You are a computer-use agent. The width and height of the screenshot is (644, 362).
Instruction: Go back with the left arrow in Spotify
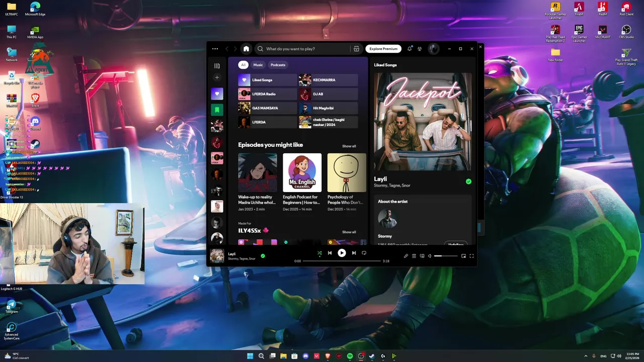(227, 49)
